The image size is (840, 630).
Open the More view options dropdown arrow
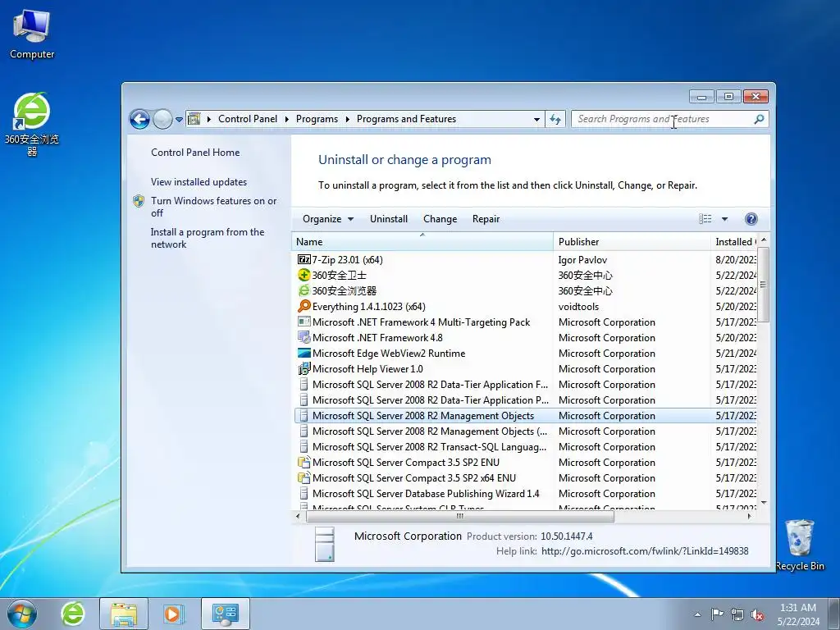(724, 218)
